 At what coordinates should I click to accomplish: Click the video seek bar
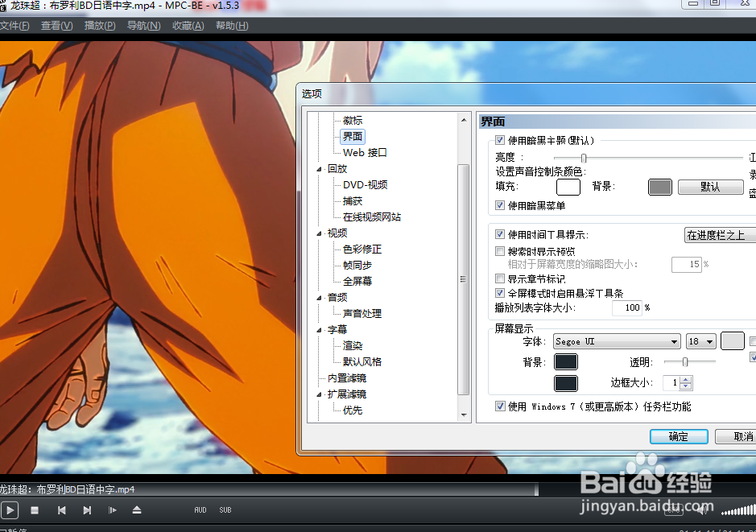tap(269, 489)
